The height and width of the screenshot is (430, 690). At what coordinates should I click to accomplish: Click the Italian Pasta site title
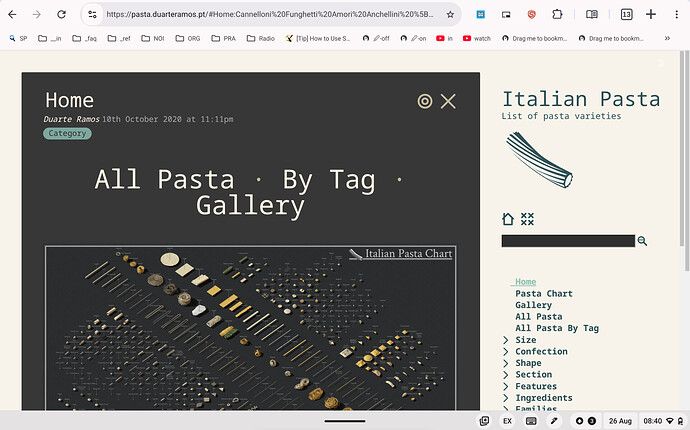(x=581, y=99)
